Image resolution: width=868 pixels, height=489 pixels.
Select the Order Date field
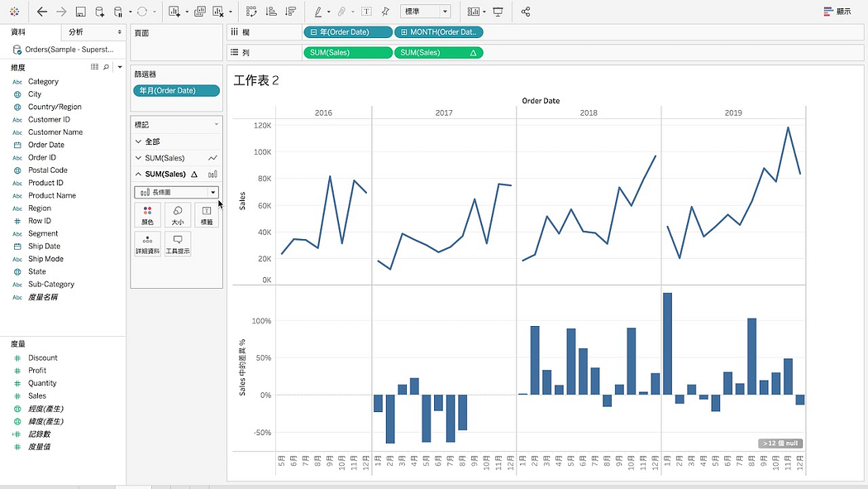click(46, 145)
